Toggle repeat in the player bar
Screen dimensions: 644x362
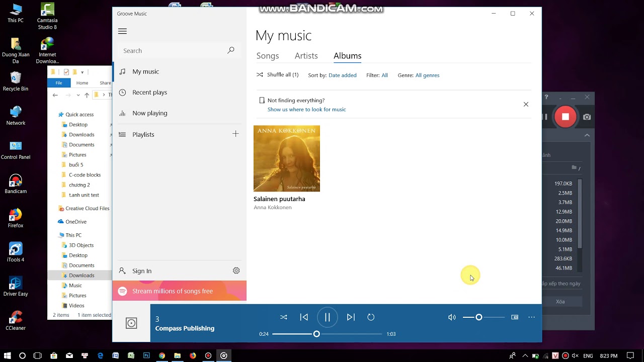tap(371, 317)
